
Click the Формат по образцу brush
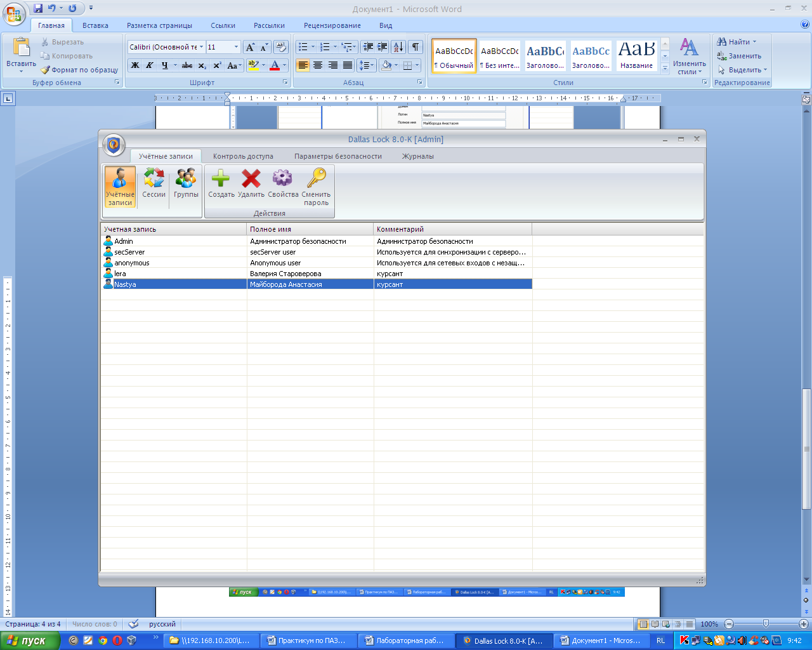point(79,70)
